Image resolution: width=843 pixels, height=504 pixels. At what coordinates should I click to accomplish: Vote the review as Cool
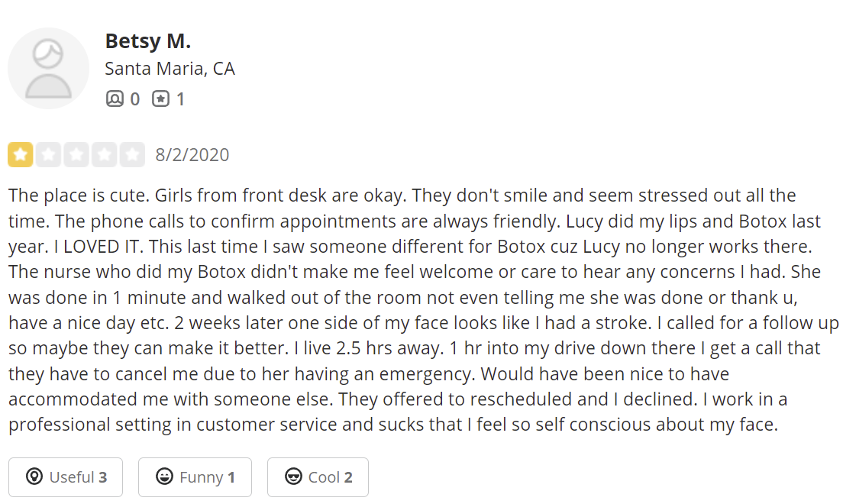[x=318, y=477]
